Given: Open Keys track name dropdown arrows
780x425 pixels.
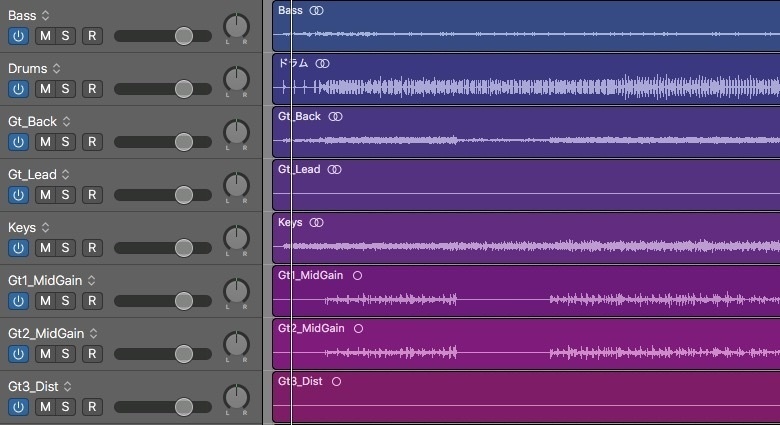Looking at the screenshot, I should coord(45,227).
